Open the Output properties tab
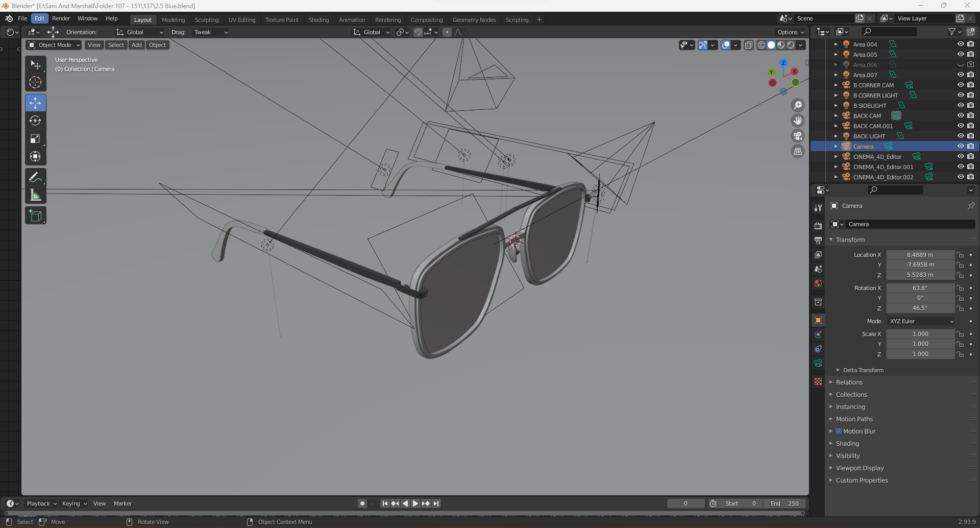This screenshot has width=980, height=528. point(818,240)
